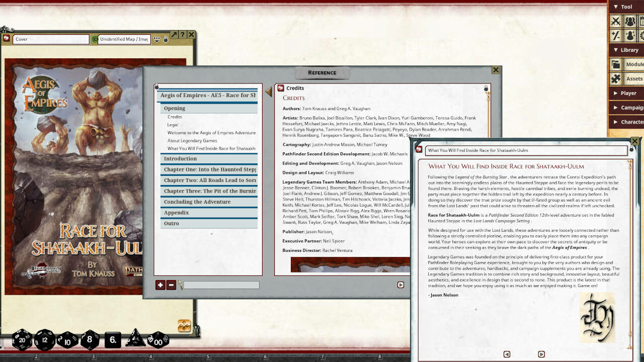Viewport: 644px width, 362px height.
Task: Click the Modifiers plus/minus tool icon
Action: click(615, 36)
